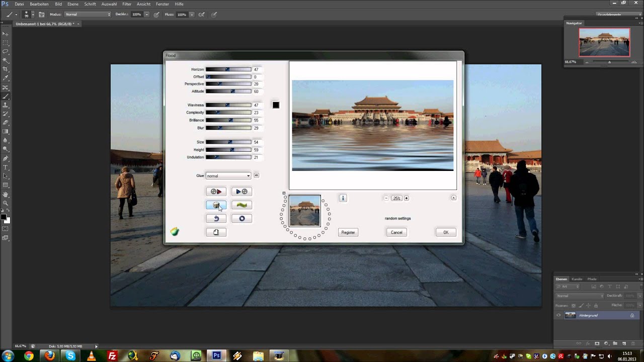Click the Flaming Pear logo icon
The height and width of the screenshot is (362, 644).
175,232
